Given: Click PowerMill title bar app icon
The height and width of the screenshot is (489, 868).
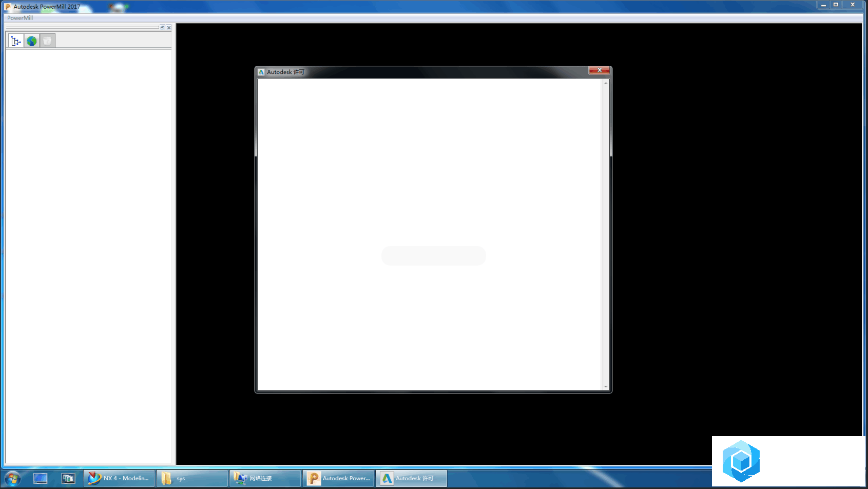Looking at the screenshot, I should (8, 7).
